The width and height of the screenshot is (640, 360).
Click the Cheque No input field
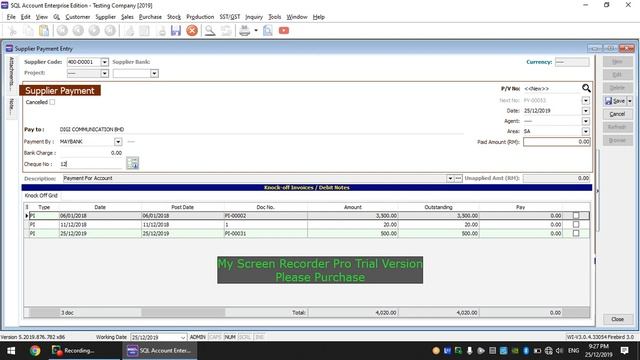[x=91, y=164]
